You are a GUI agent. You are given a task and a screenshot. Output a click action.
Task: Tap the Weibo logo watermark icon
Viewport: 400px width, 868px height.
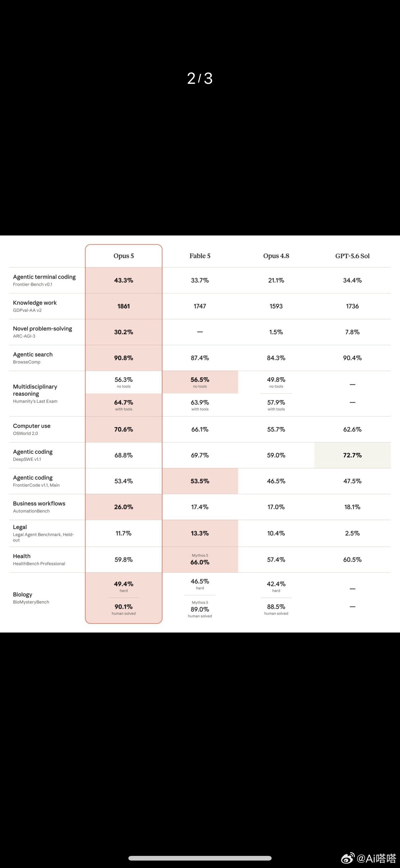click(348, 858)
